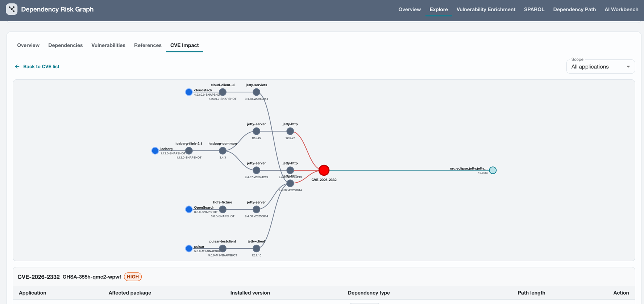644x304 pixels.
Task: Click the Action column header
Action: [621, 293]
